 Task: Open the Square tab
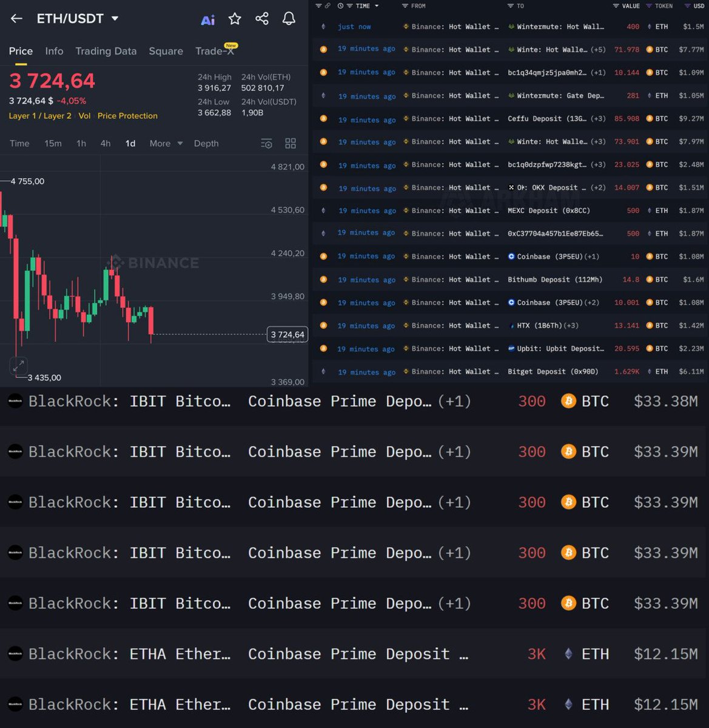tap(166, 51)
